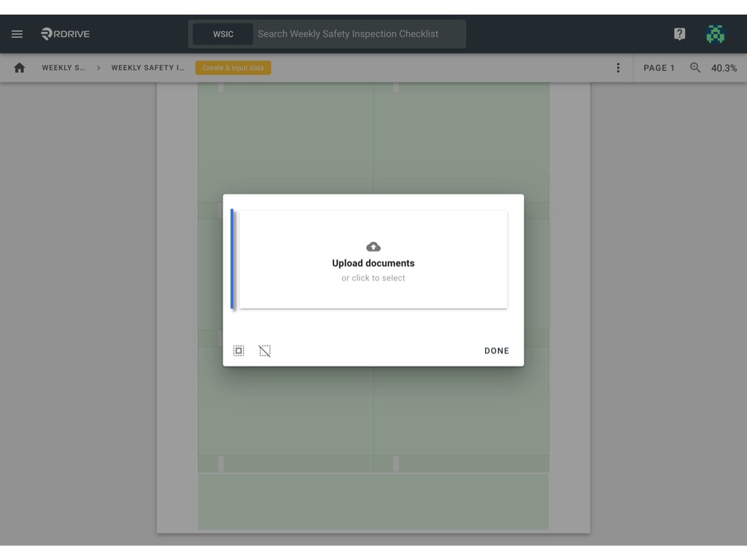Go to home via house icon
This screenshot has height=560, width=747.
pyautogui.click(x=20, y=68)
